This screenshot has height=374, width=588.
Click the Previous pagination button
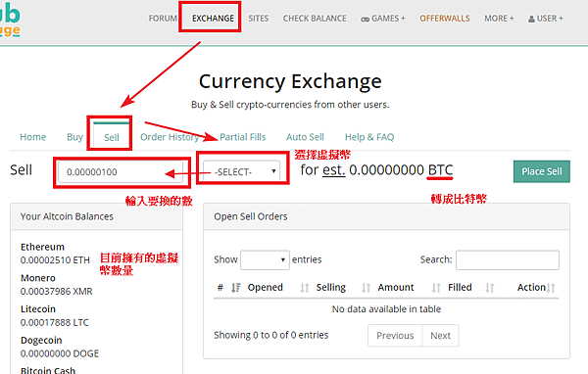395,336
